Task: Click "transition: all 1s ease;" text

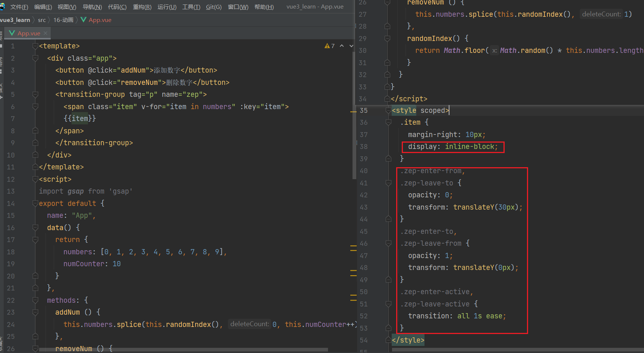Action: [x=457, y=316]
